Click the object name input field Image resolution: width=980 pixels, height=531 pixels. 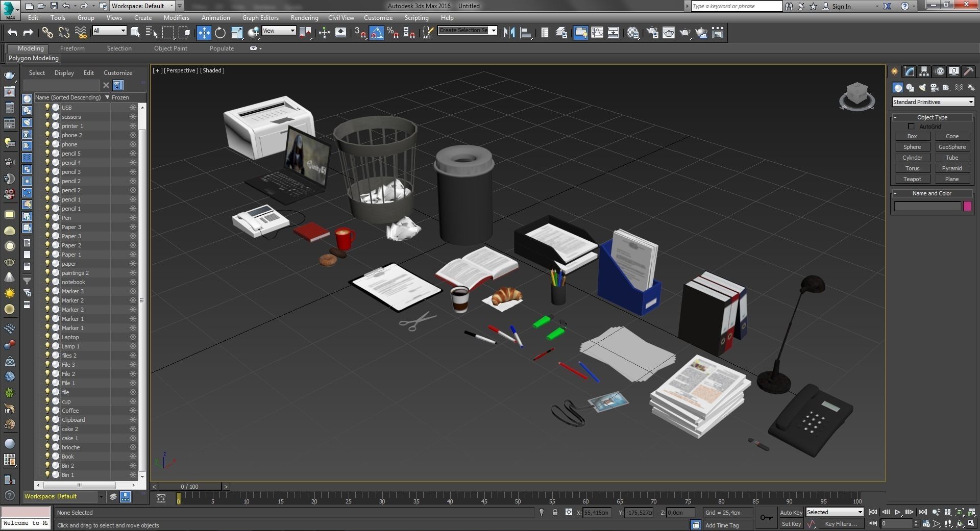(927, 206)
